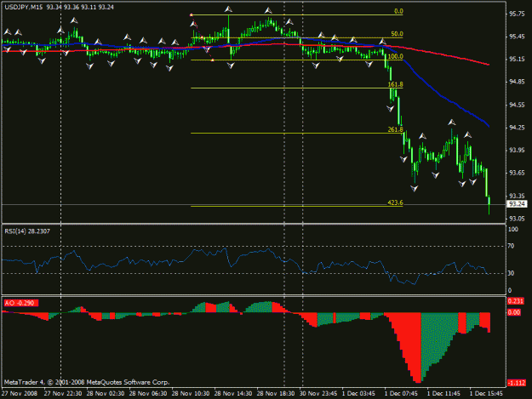
Task: Select the Fibonacci 0.0 level label
Action: tap(398, 11)
